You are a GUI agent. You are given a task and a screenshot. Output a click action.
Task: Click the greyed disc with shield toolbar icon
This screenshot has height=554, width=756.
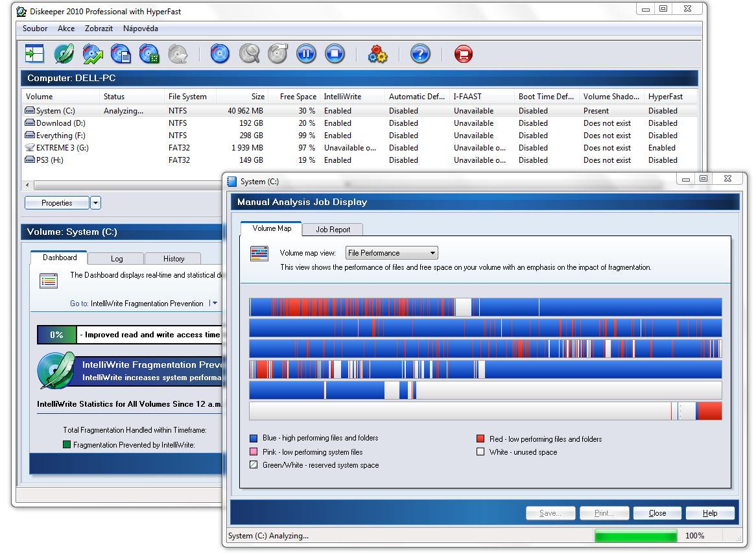click(x=178, y=54)
